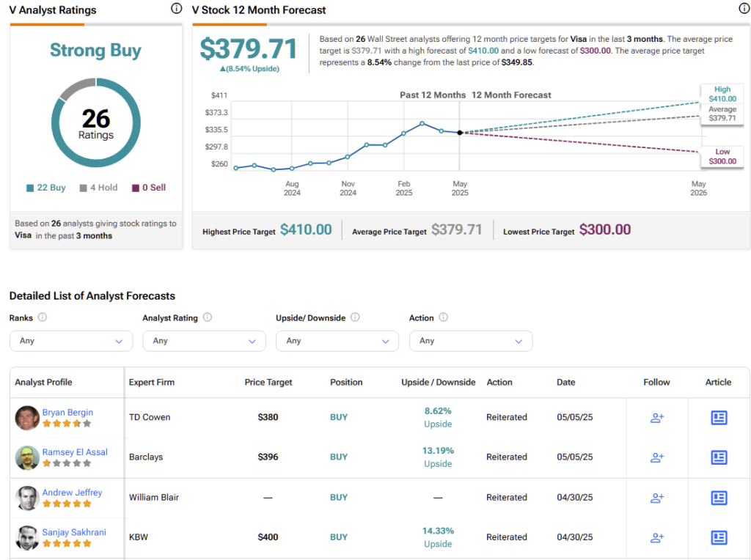Screen dimensions: 751x560
Task: Open article icon in TD Cowen row
Action: click(x=719, y=417)
